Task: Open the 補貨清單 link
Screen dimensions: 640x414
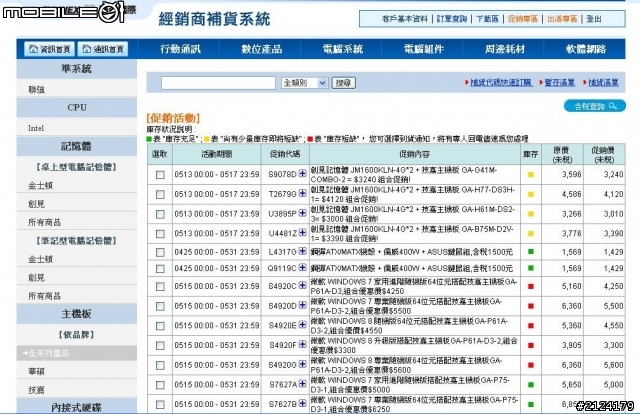Action: [x=603, y=82]
